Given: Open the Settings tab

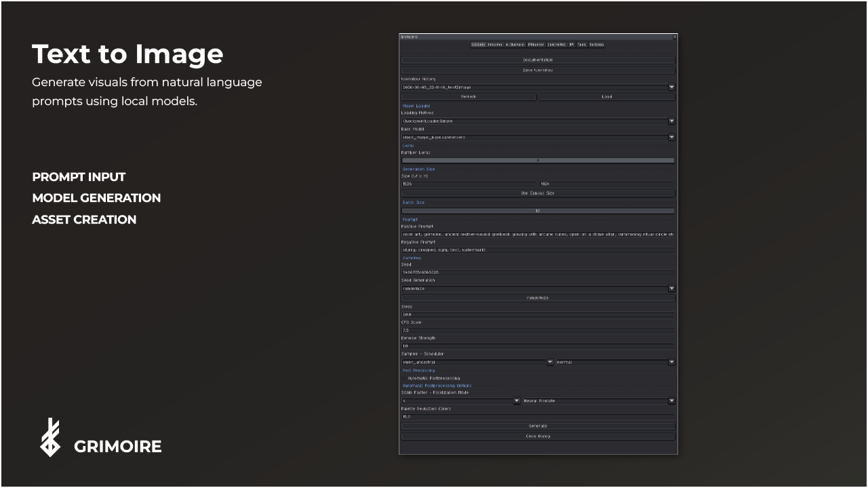Looking at the screenshot, I should coord(597,45).
